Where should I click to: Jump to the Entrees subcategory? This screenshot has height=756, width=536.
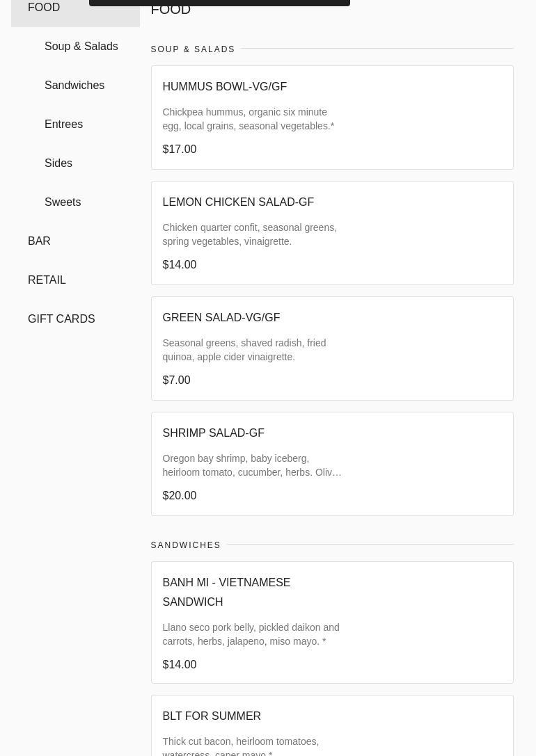(63, 124)
